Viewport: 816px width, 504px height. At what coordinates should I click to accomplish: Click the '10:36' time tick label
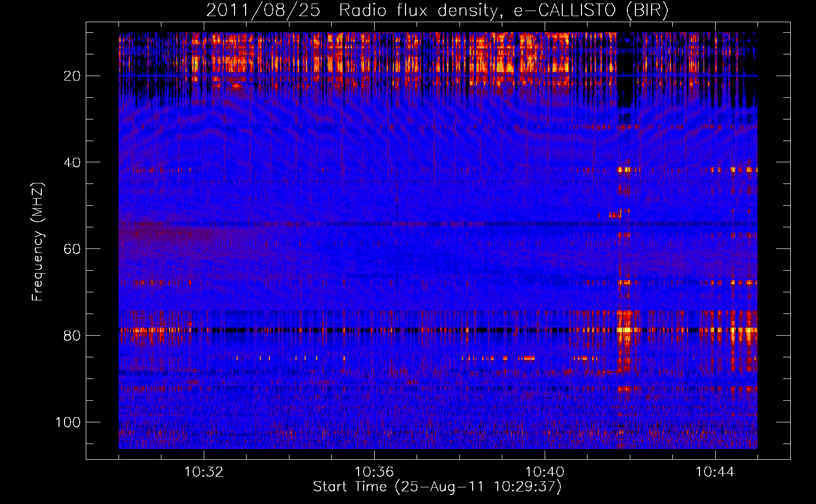pyautogui.click(x=374, y=472)
